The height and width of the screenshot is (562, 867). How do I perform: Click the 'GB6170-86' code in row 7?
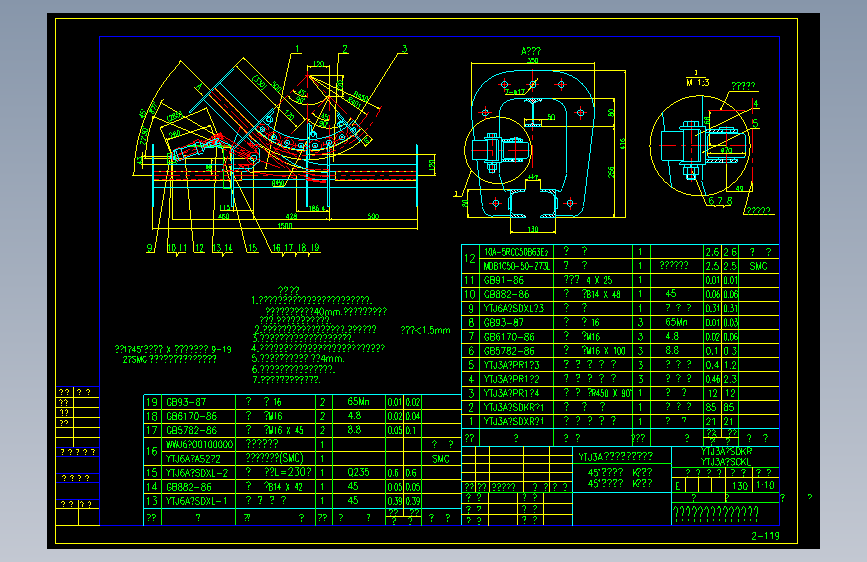(x=509, y=336)
